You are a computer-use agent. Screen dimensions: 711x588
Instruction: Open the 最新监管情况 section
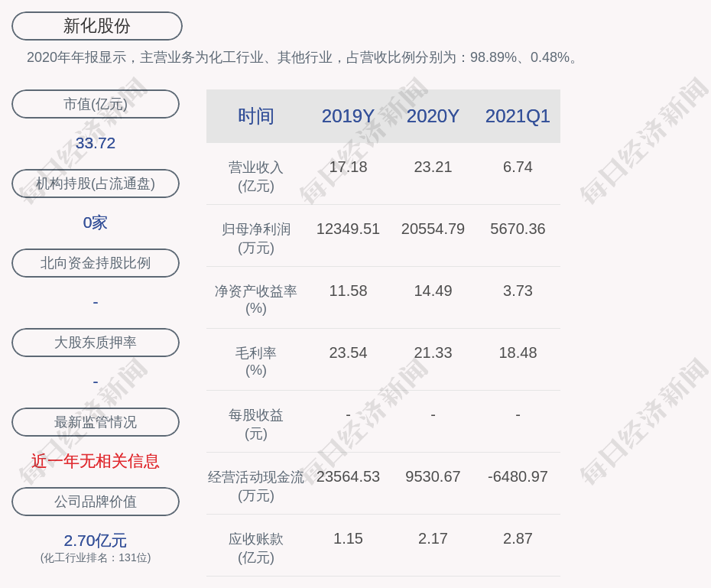(x=95, y=422)
